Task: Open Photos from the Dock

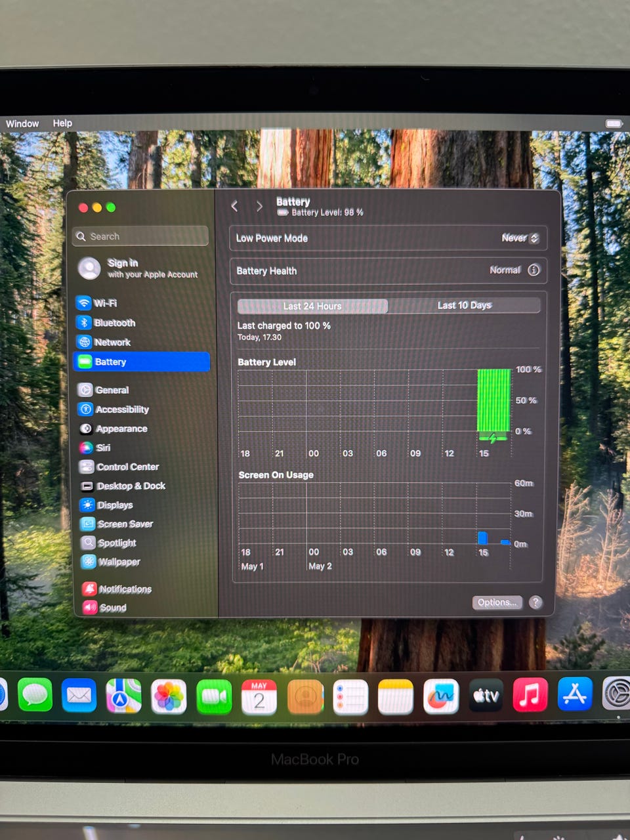Action: pos(169,696)
